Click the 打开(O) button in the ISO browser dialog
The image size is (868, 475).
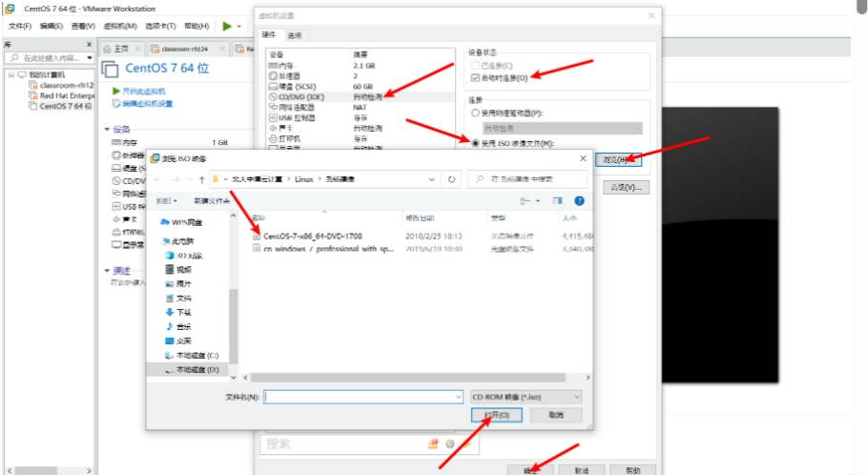click(x=497, y=415)
